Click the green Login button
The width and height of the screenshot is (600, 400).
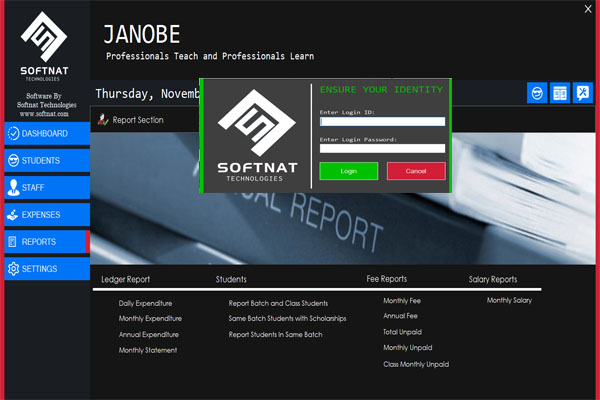tap(349, 171)
